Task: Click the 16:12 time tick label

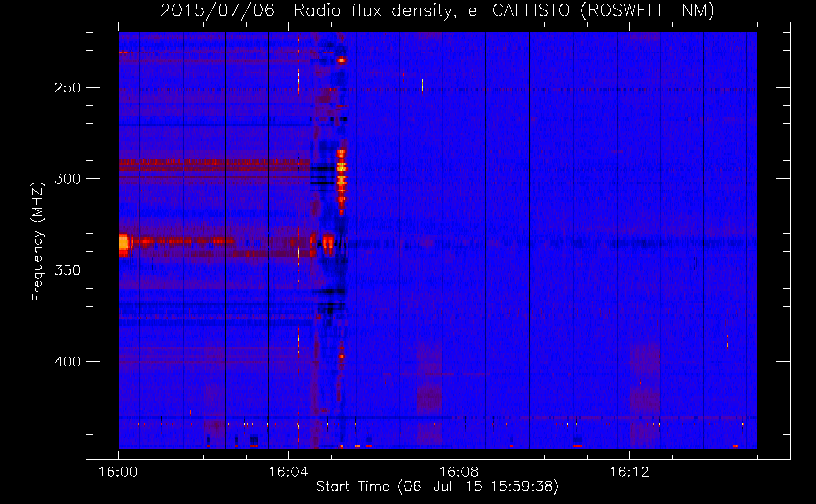Action: [x=629, y=472]
